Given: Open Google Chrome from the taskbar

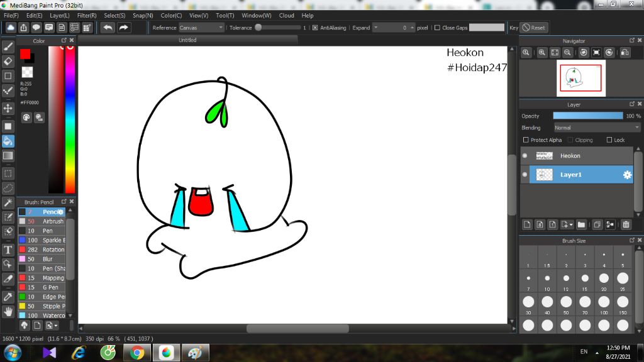Looking at the screenshot, I should [137, 353].
